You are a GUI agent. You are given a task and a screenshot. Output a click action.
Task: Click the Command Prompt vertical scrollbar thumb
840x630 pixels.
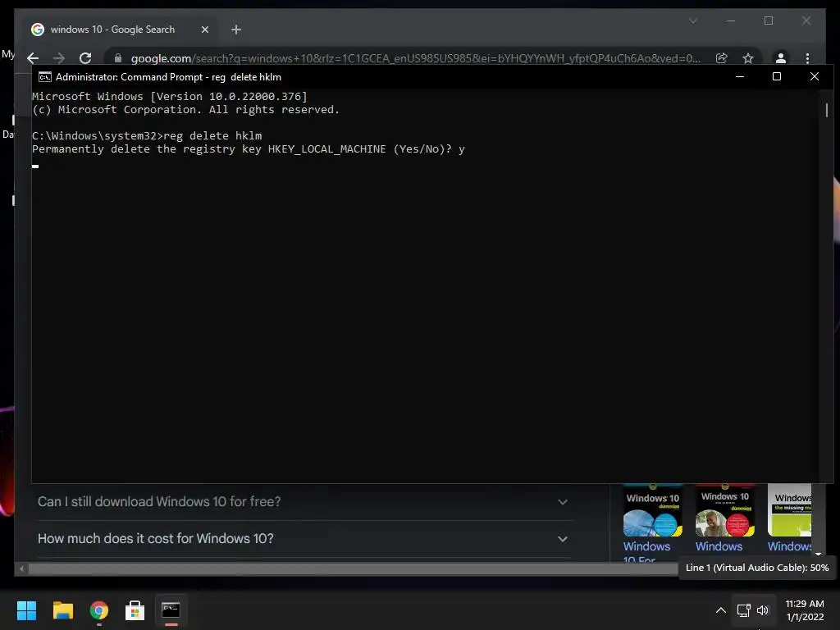point(827,111)
